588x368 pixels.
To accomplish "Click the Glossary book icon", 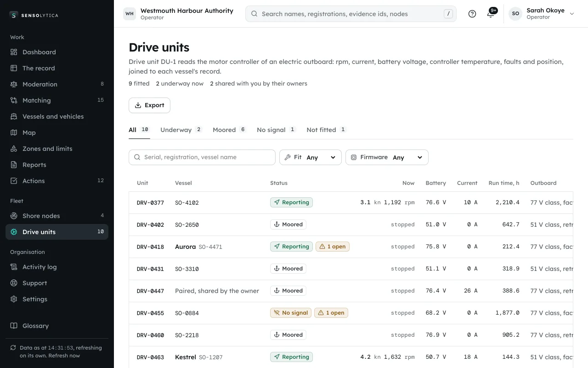I will click(14, 326).
